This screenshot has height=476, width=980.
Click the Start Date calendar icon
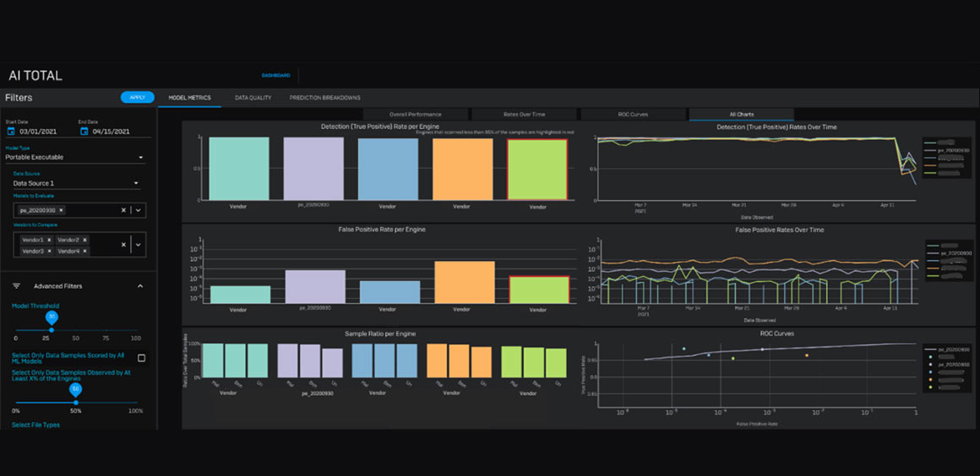(x=11, y=131)
